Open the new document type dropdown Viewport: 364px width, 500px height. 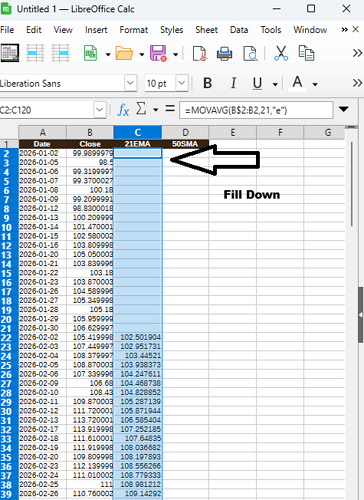click(x=108, y=54)
